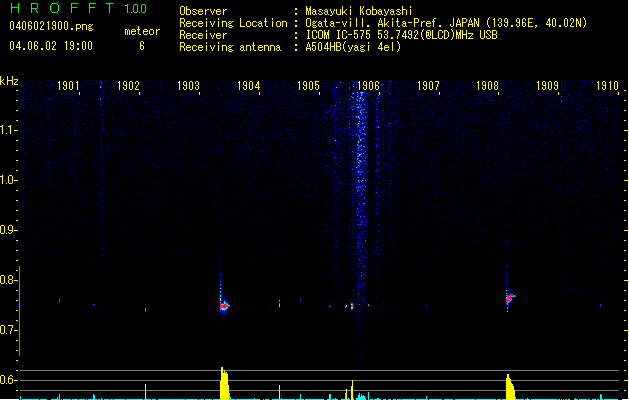This screenshot has width=629, height=400.
Task: Click the 1901 time axis marker
Action: click(68, 86)
